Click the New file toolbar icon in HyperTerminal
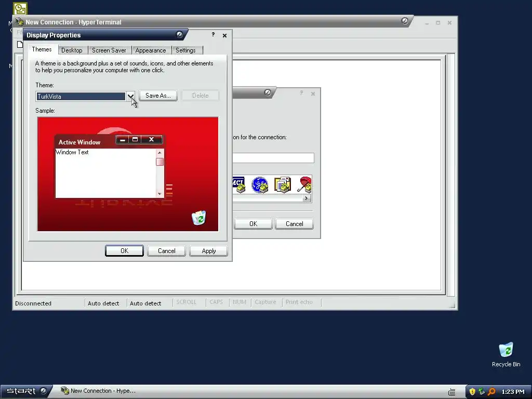532x399 pixels. pyautogui.click(x=20, y=45)
